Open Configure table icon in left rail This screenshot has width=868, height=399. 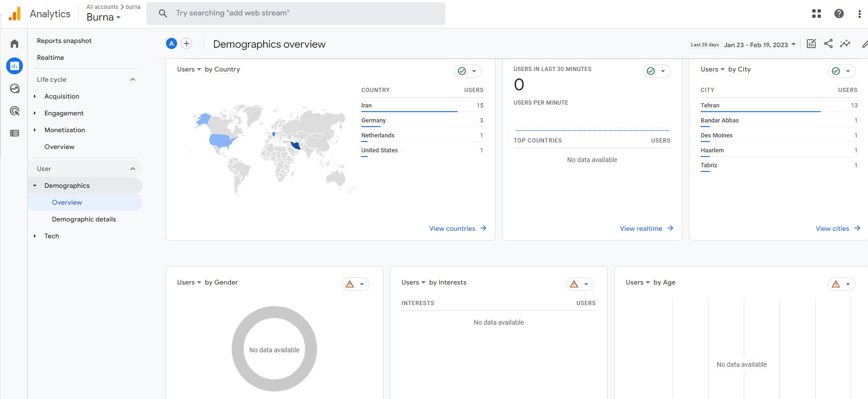[14, 133]
